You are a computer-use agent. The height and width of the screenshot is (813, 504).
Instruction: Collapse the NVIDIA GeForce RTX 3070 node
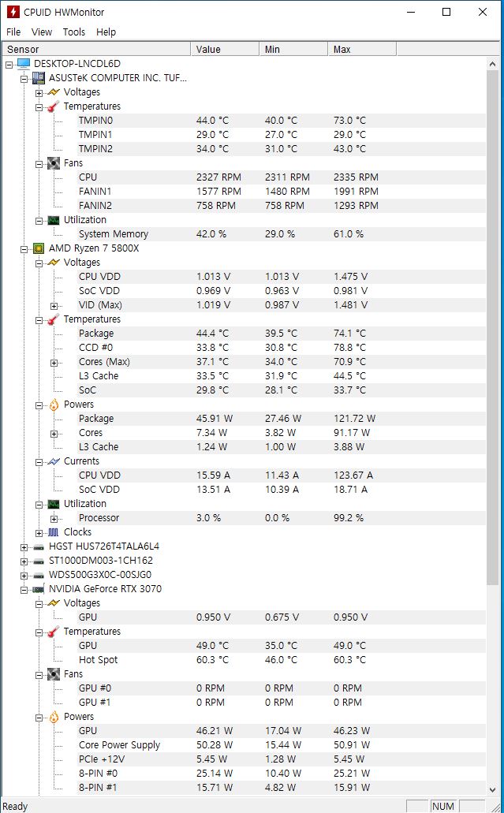click(24, 590)
